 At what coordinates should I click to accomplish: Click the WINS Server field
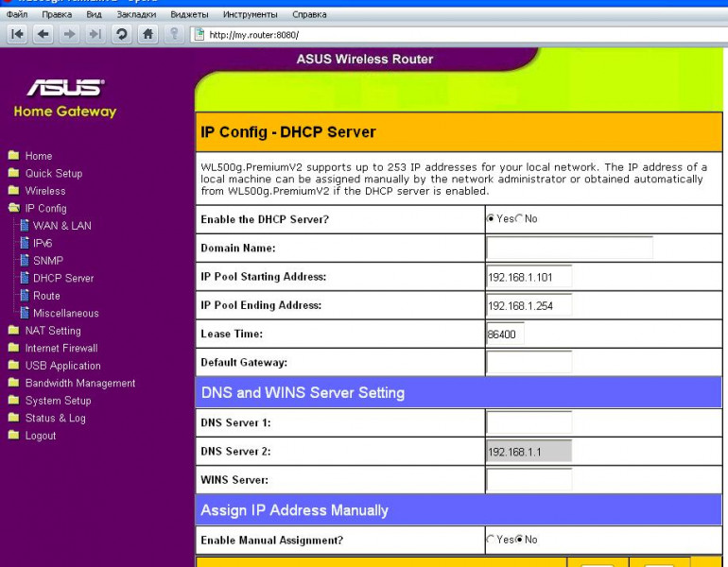click(x=529, y=480)
